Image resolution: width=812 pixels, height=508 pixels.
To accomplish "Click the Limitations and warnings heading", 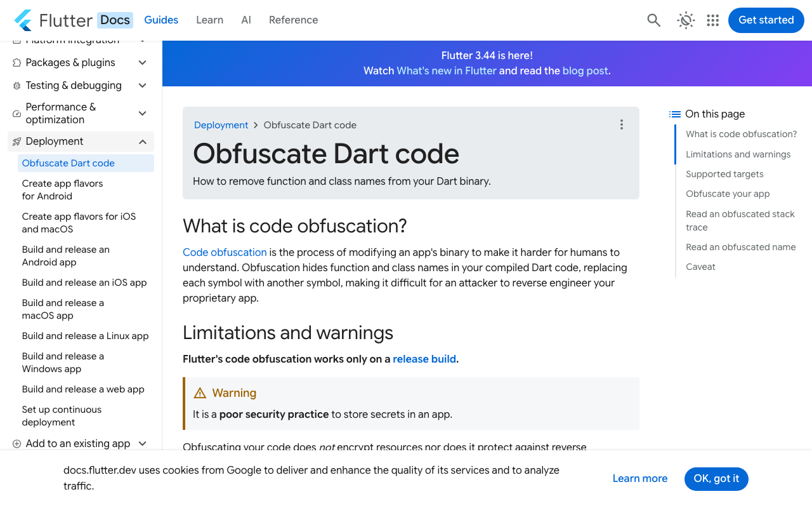I will [x=288, y=333].
